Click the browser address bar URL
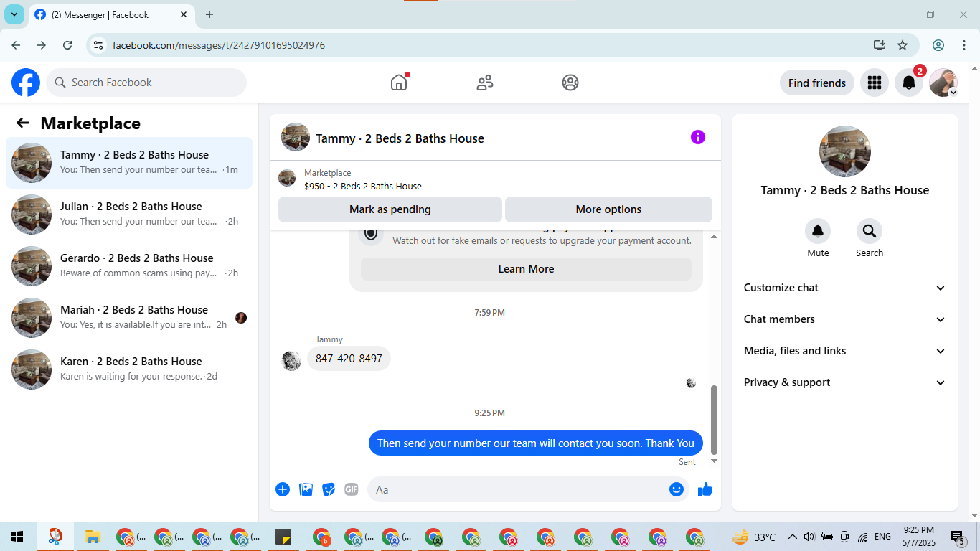The width and height of the screenshot is (980, 551). tap(219, 45)
